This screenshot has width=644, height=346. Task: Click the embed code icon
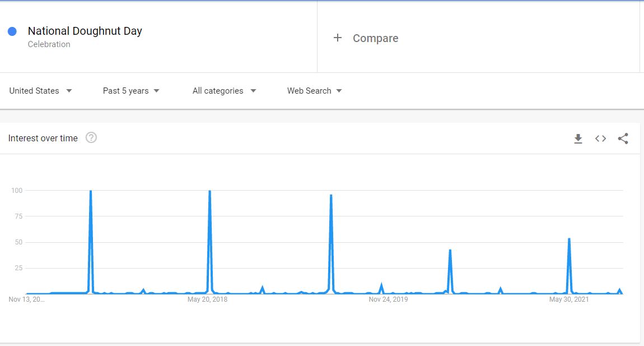pos(600,139)
